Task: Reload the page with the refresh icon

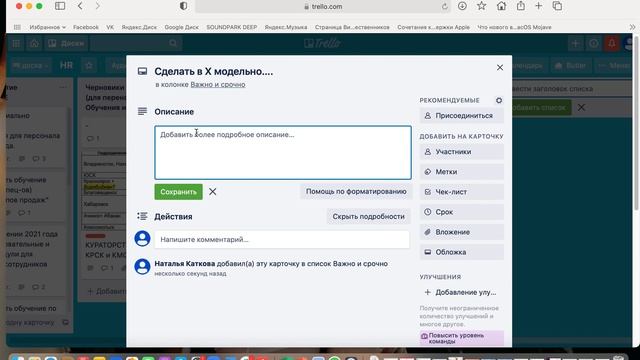Action: coord(444,7)
